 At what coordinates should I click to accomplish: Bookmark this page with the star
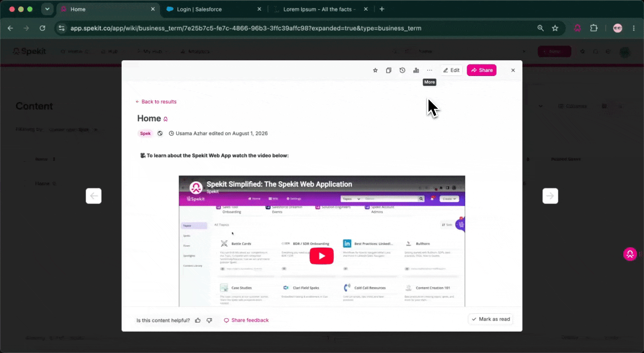pyautogui.click(x=555, y=28)
